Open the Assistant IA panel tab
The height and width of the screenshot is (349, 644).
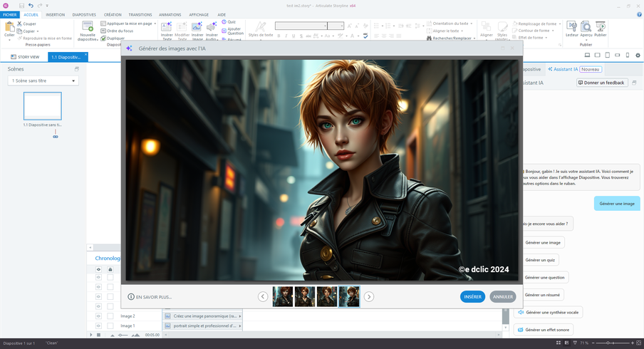[575, 69]
